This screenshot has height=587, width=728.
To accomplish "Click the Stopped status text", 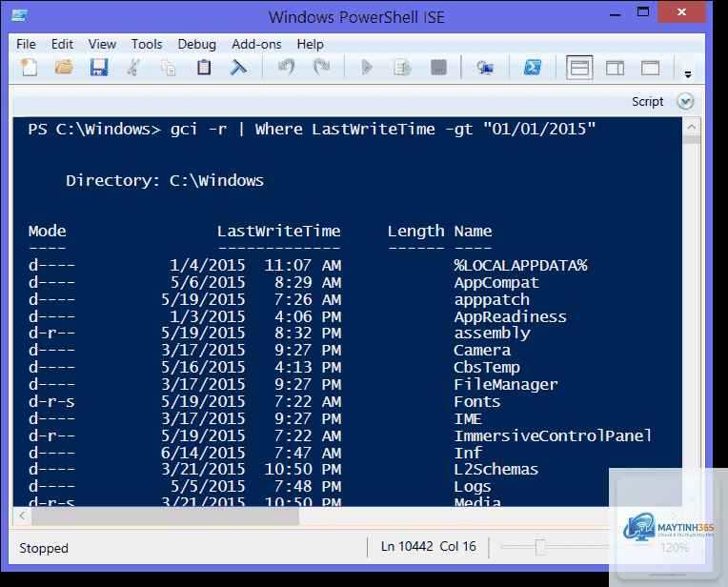I will pos(44,548).
